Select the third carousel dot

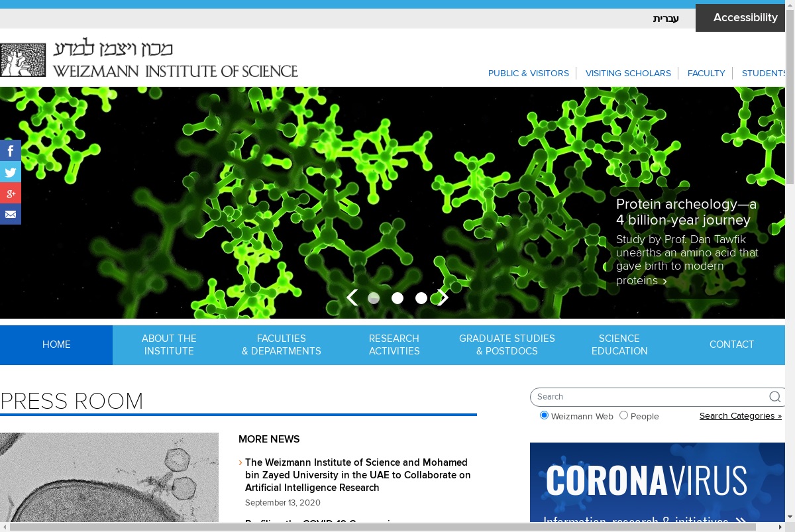click(x=421, y=298)
